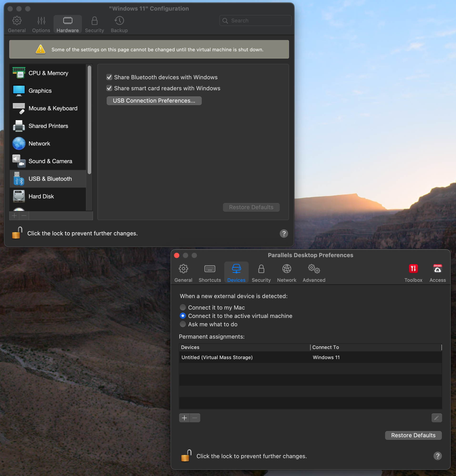Toggle Share Bluetooth devices with Windows

[x=109, y=77]
